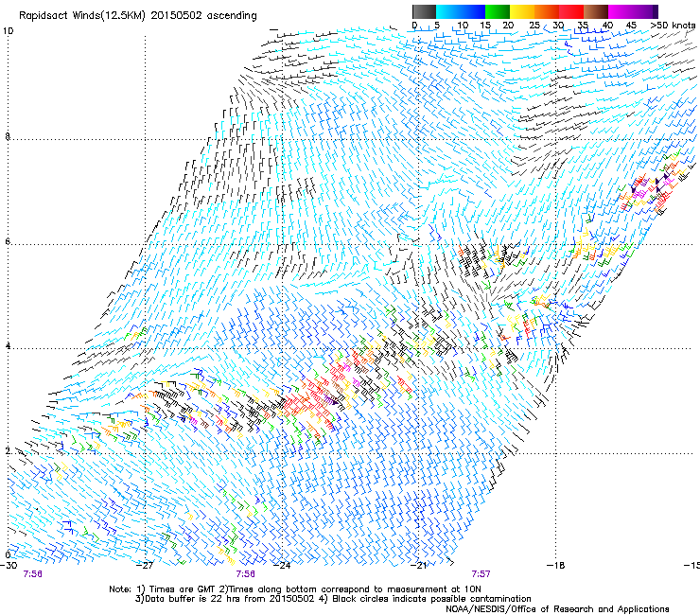Click the note line about data buffer
700x615 pixels.
pyautogui.click(x=334, y=599)
